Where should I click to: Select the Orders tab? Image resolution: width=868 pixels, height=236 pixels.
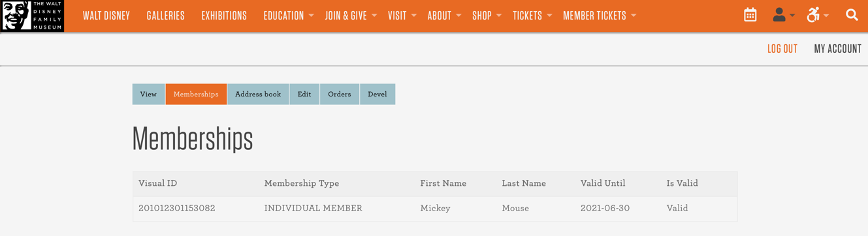340,94
